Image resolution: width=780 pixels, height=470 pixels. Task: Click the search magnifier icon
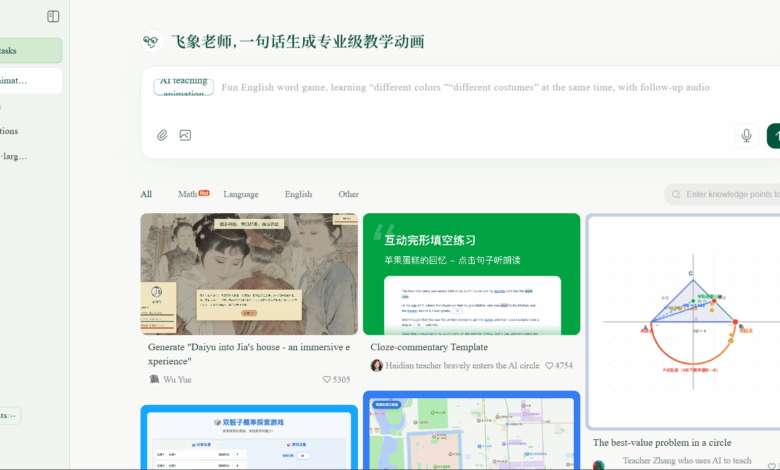[x=677, y=194]
